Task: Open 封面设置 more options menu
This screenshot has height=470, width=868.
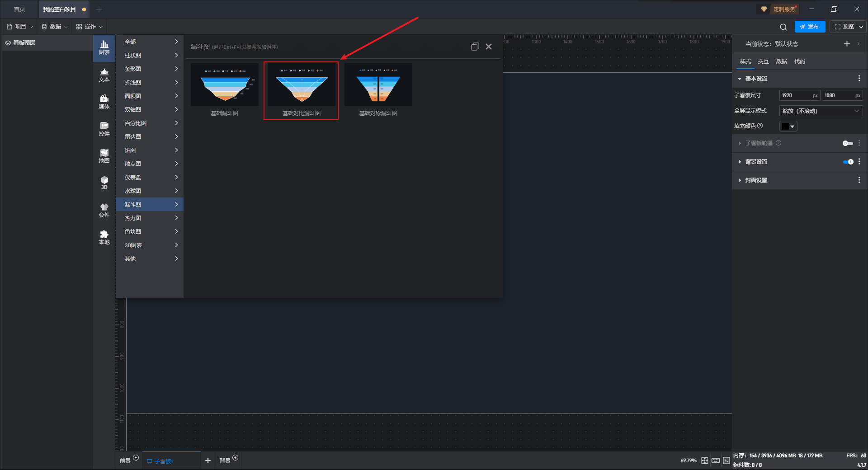Action: [x=859, y=180]
